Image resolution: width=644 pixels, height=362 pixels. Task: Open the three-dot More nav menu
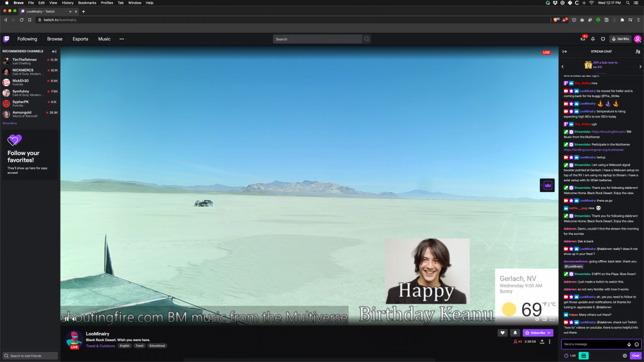122,39
